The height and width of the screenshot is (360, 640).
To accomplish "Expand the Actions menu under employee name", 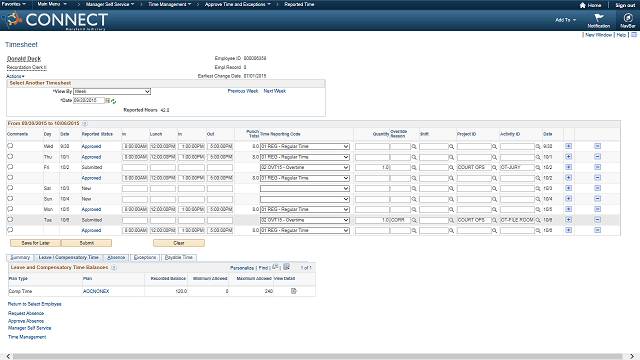I will pyautogui.click(x=15, y=76).
